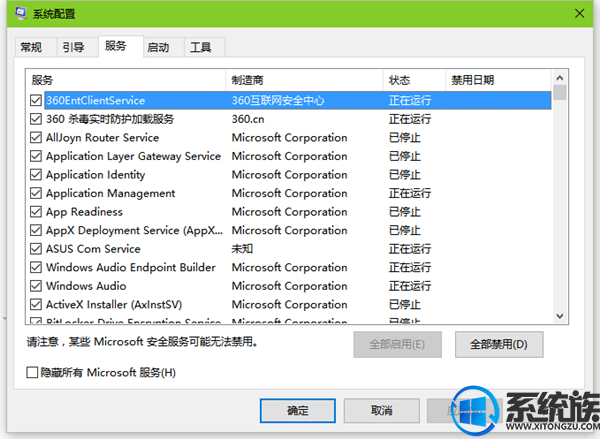600x439 pixels.
Task: Select the 360EntClientService row name
Action: [x=96, y=101]
